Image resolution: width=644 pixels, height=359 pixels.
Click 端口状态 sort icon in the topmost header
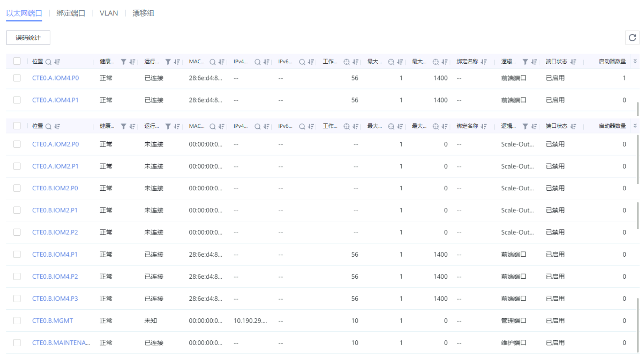pos(573,62)
